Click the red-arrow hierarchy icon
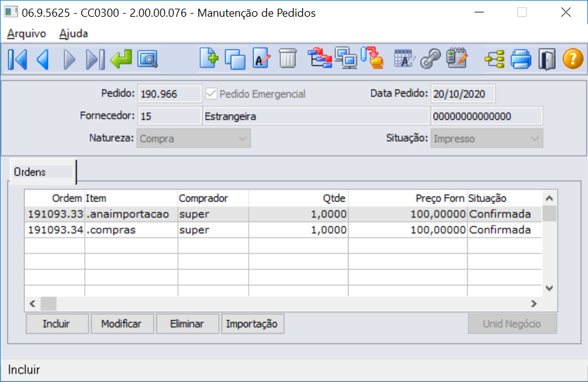Screen dimensions: 588x382 (319, 58)
